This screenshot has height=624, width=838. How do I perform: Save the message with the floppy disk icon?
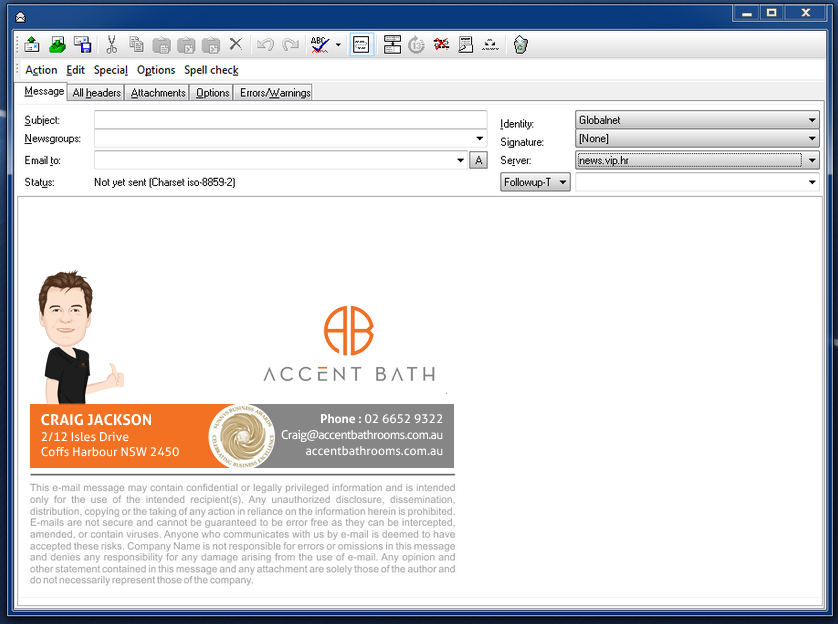point(82,45)
